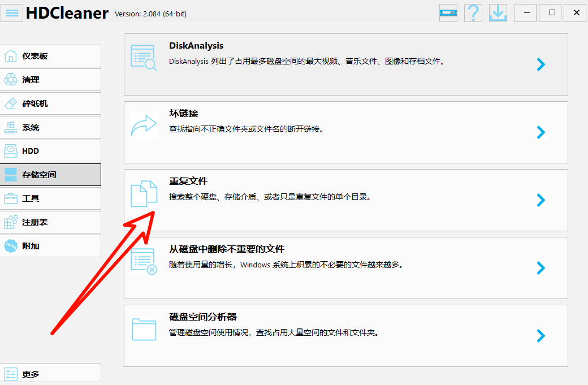This screenshot has width=588, height=385.
Task: Click the home icon beside 仪表板
Action: [x=11, y=56]
